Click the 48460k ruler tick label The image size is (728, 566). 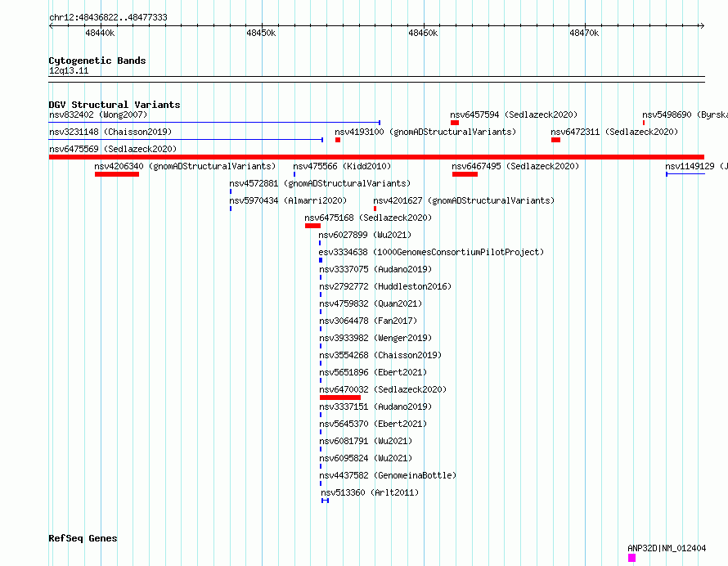[x=423, y=33]
